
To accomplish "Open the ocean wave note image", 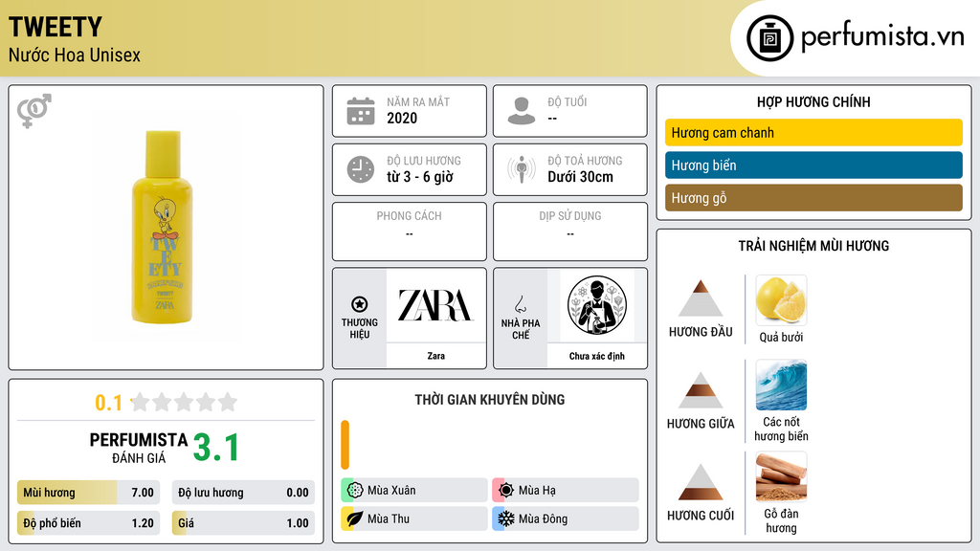I will tap(781, 385).
